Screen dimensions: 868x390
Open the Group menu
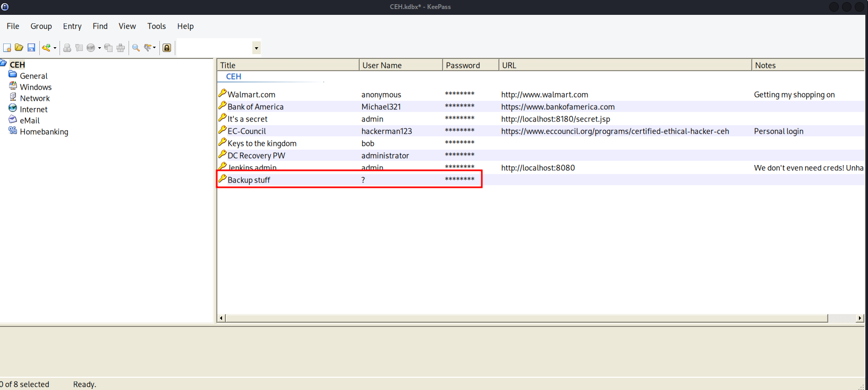[41, 26]
